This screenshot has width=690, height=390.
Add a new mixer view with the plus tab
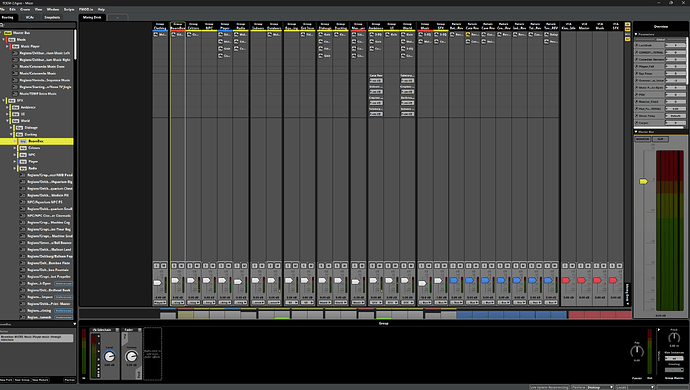coord(117,18)
